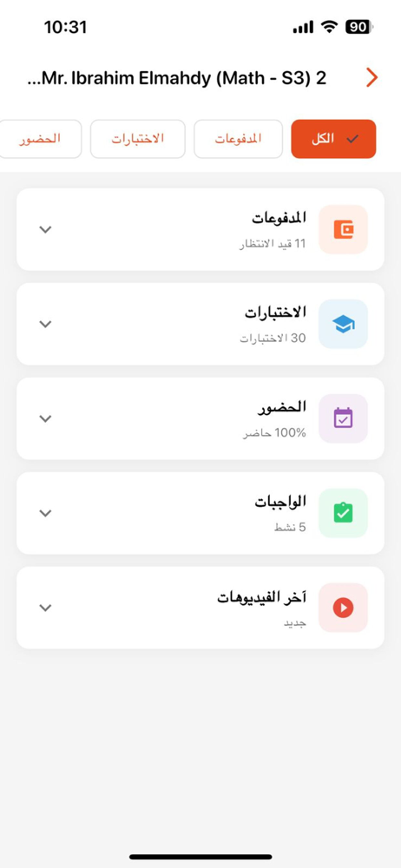Image resolution: width=401 pixels, height=868 pixels.
Task: Expand the الحضور card chevron
Action: 45,418
